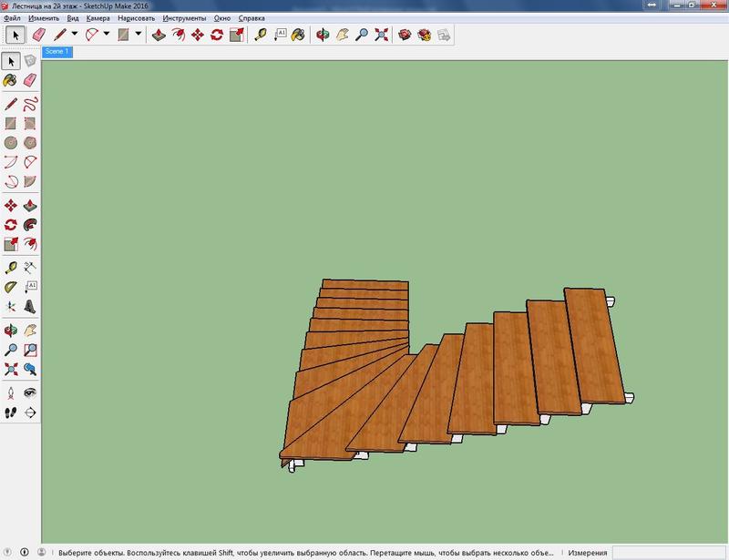Select the Eraser tool in top toolbar
Screen dimensions: 729x560
(38, 35)
